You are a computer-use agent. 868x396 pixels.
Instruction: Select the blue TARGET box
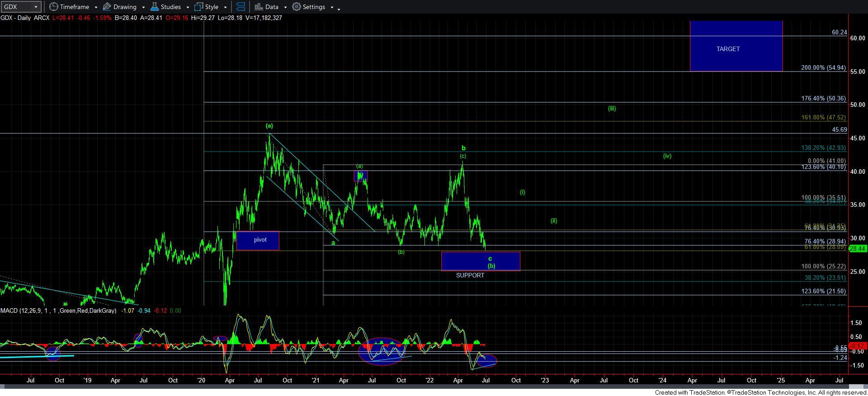[736, 46]
